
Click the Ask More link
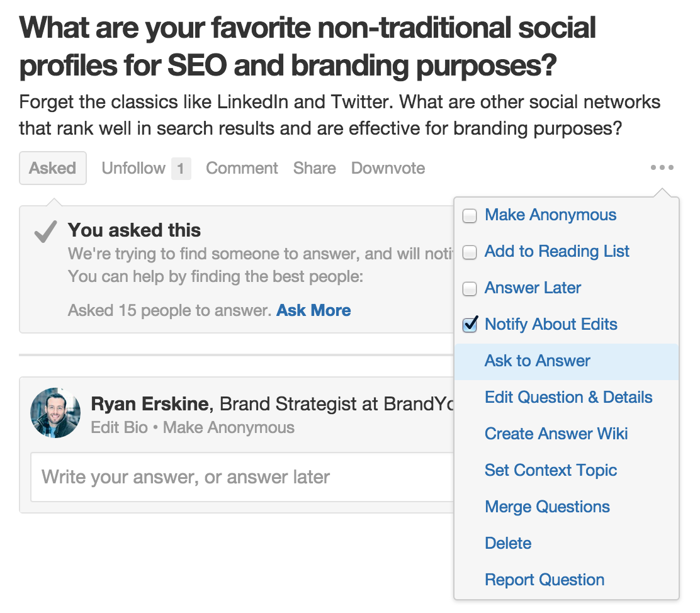[x=313, y=310]
